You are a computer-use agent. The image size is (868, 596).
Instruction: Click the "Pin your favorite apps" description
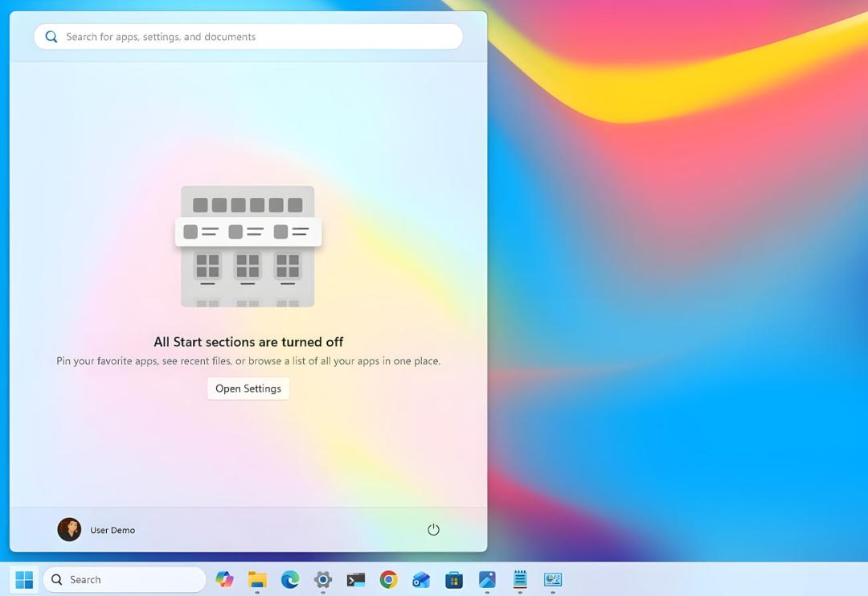248,361
